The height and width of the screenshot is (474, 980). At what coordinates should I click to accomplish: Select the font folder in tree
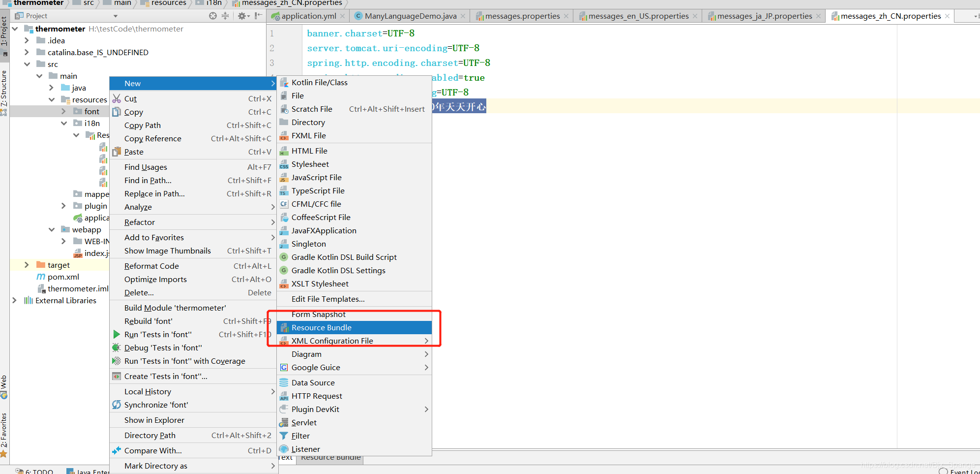coord(91,111)
